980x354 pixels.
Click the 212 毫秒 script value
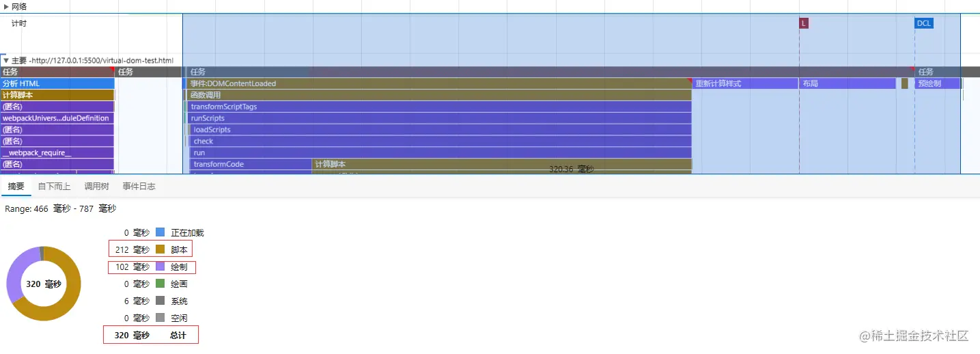(x=132, y=249)
